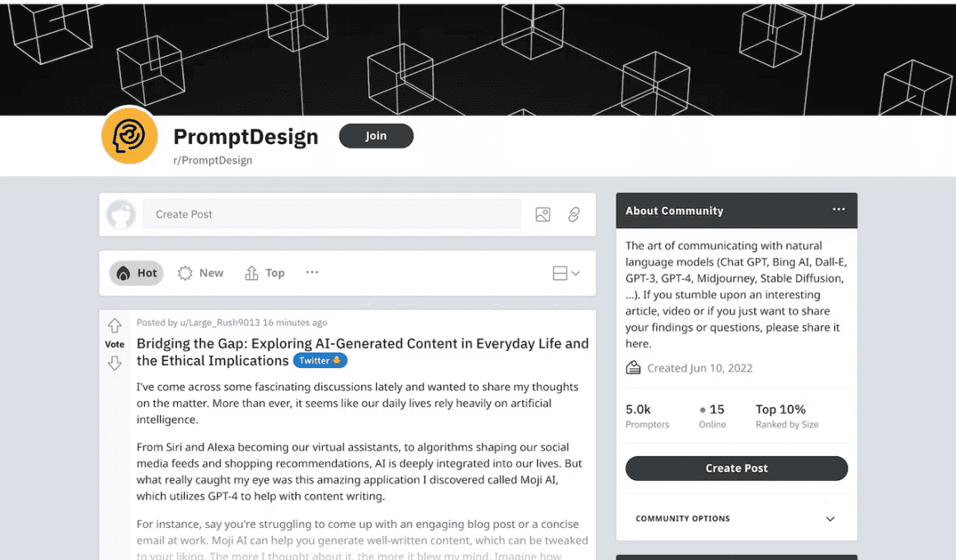Image resolution: width=956 pixels, height=560 pixels.
Task: Click the Twitter flair tag
Action: coord(320,361)
